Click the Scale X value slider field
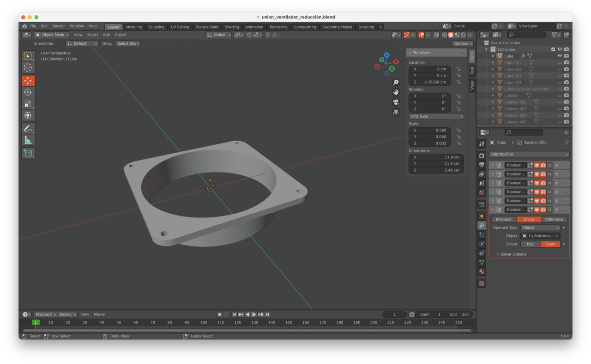 [429, 131]
